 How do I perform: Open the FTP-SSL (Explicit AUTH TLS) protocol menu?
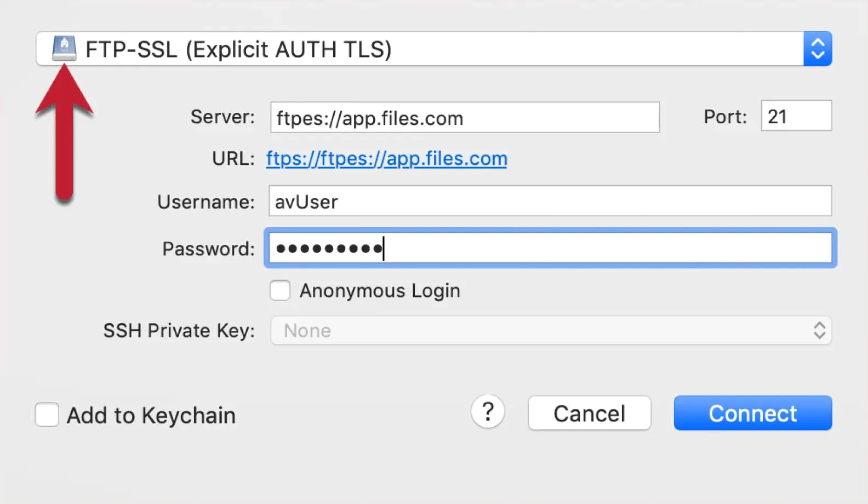pos(434,49)
